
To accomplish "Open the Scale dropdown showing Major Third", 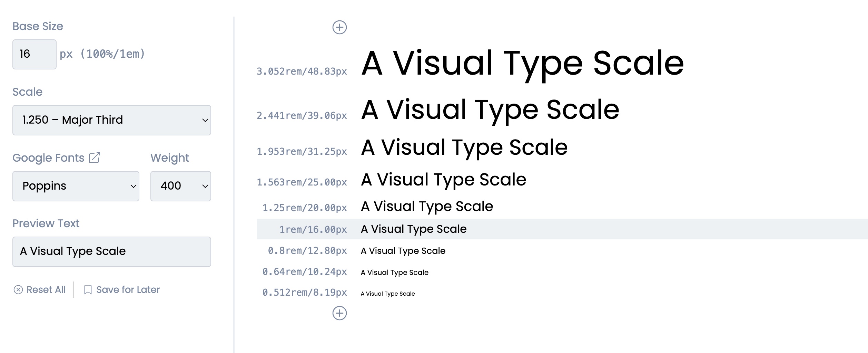I will pyautogui.click(x=111, y=120).
